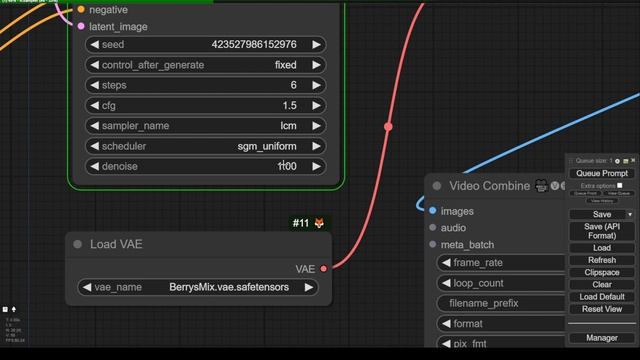The width and height of the screenshot is (640, 360).
Task: Click the cfg value 1.5
Action: (x=289, y=106)
